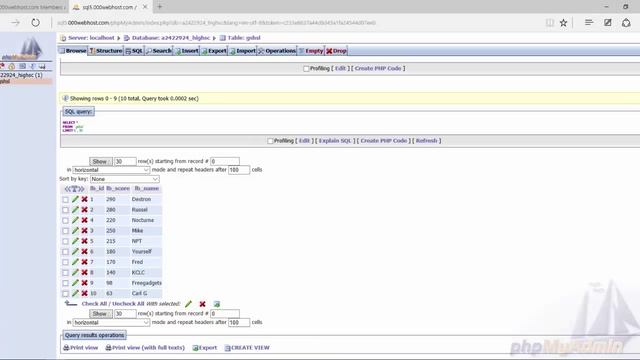Check the box for Fred row
The height and width of the screenshot is (360, 640).
point(65,262)
